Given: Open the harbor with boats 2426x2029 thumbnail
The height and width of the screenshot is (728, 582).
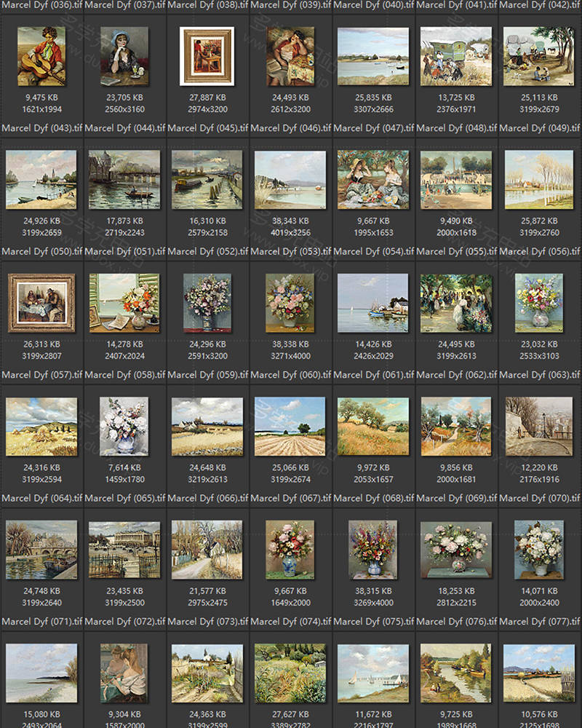Looking at the screenshot, I should click(373, 303).
